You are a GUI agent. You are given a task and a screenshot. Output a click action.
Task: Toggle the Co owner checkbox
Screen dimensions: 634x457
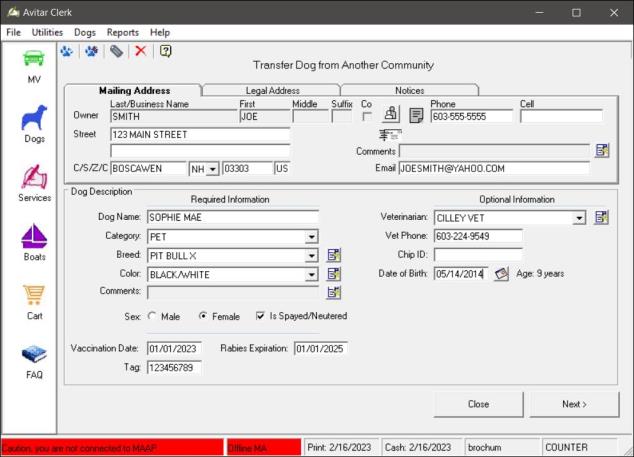(x=367, y=116)
